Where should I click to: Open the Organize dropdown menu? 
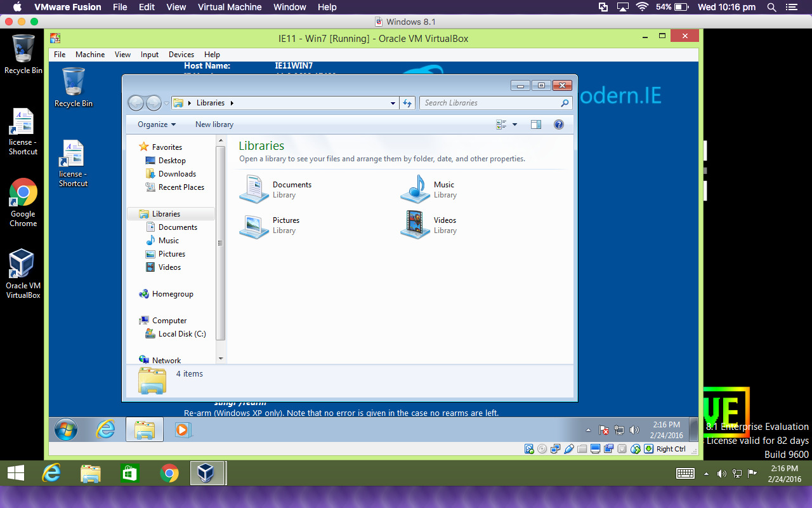click(x=157, y=124)
